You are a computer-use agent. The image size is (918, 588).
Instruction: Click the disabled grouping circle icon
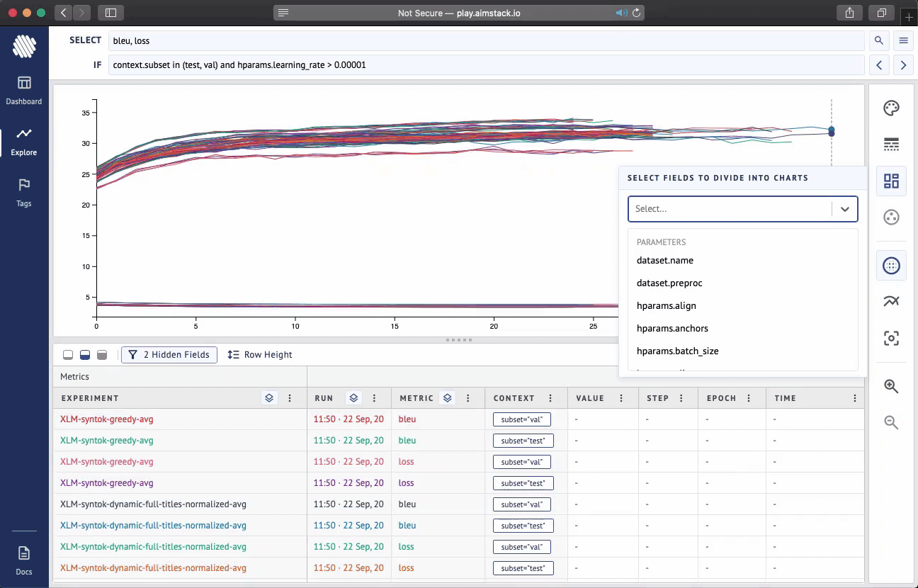891,217
